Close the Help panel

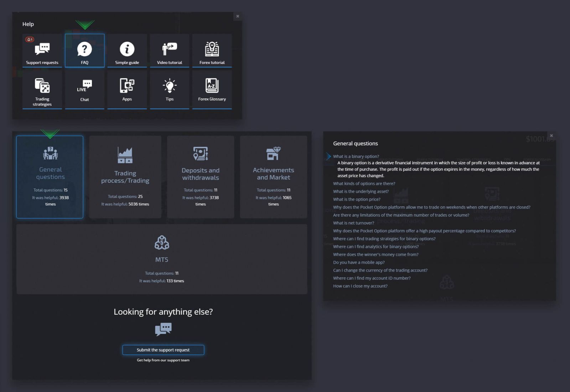238,16
